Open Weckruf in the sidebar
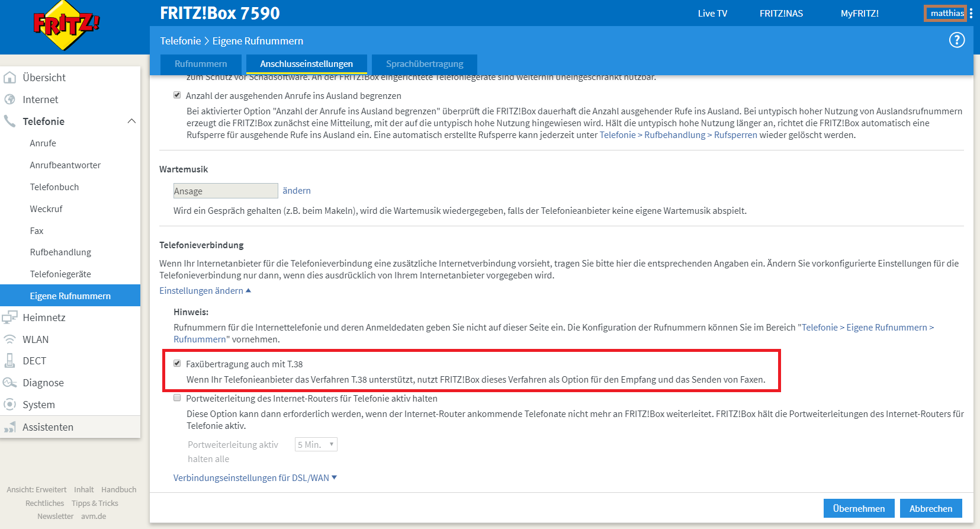980x529 pixels. click(46, 209)
